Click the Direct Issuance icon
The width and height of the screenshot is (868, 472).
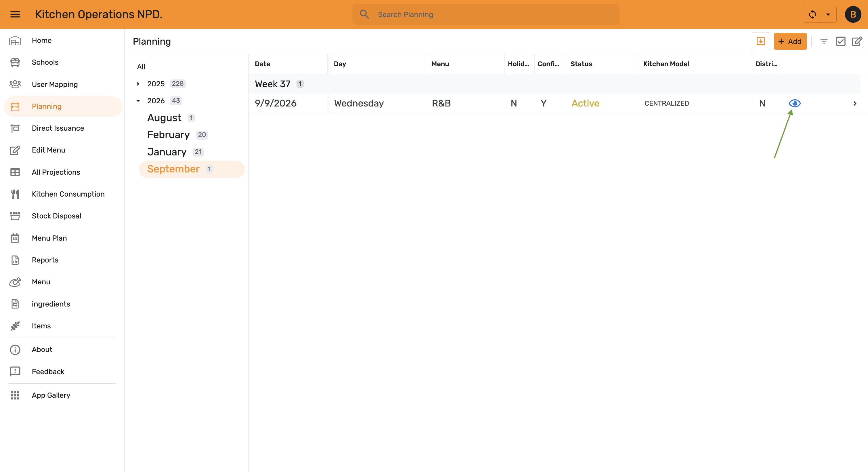point(15,128)
